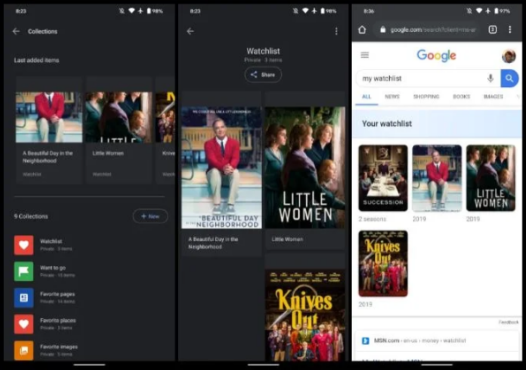Switch to the Shopping search tab
526x370 pixels.
tap(426, 97)
